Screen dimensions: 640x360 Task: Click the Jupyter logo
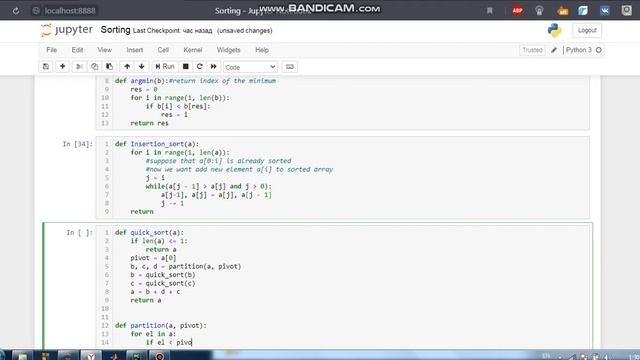[67, 30]
